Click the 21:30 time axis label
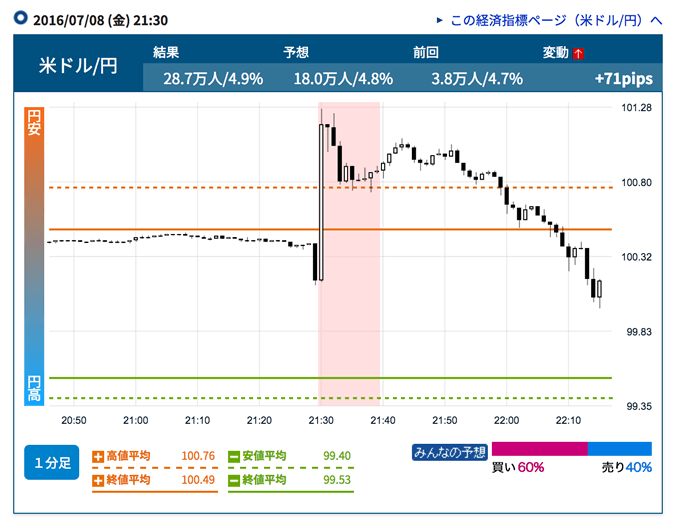The image size is (678, 525). coord(321,420)
